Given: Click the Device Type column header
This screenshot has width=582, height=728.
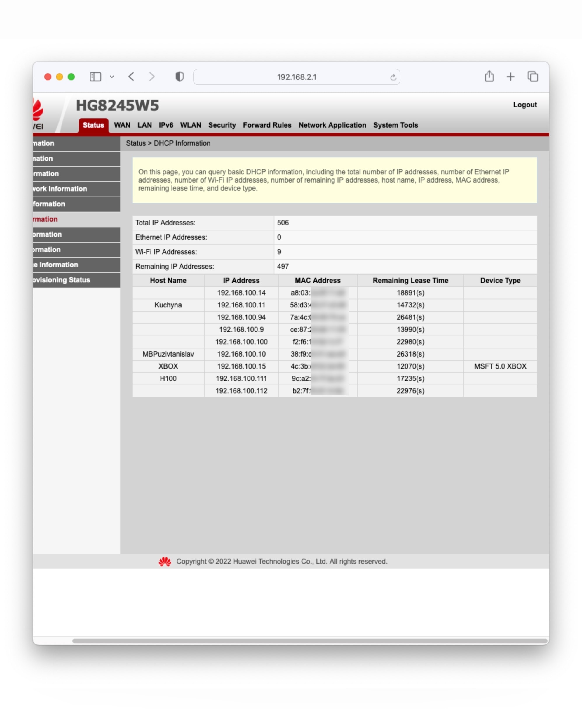Looking at the screenshot, I should pyautogui.click(x=500, y=281).
